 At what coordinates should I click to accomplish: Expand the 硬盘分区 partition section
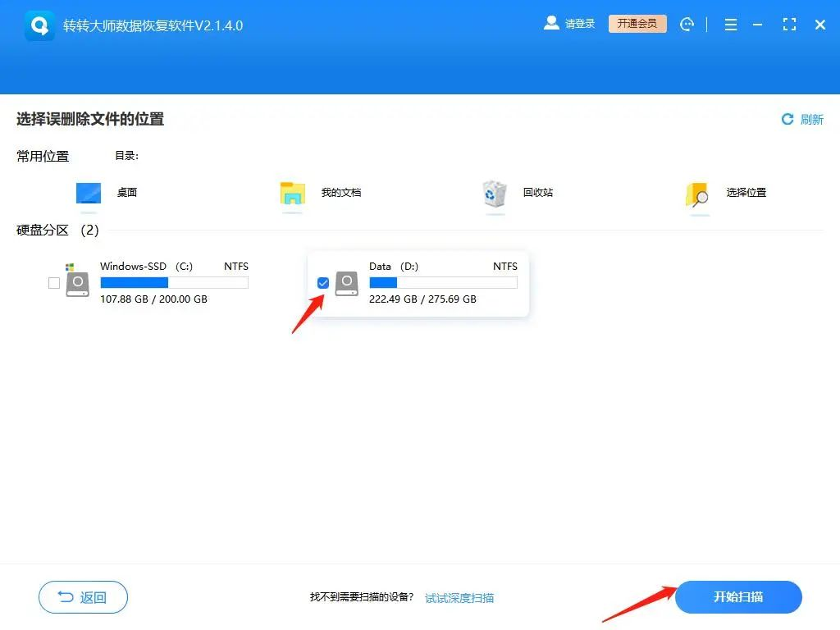[43, 230]
